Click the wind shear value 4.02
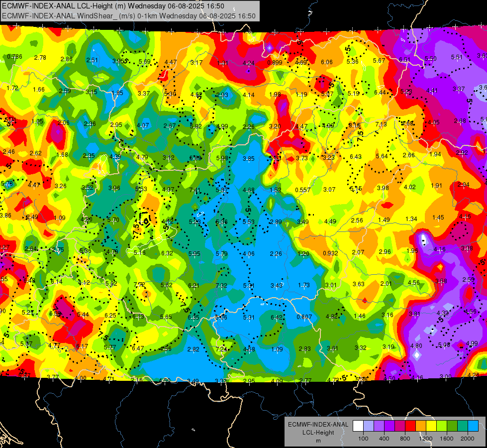Image resolution: width=487 pixels, height=448 pixels. [410, 187]
